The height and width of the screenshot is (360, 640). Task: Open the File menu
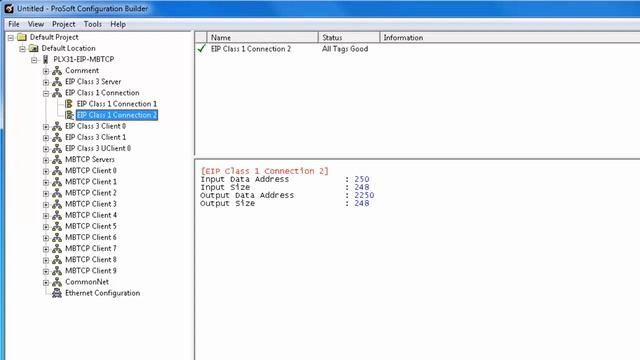14,24
